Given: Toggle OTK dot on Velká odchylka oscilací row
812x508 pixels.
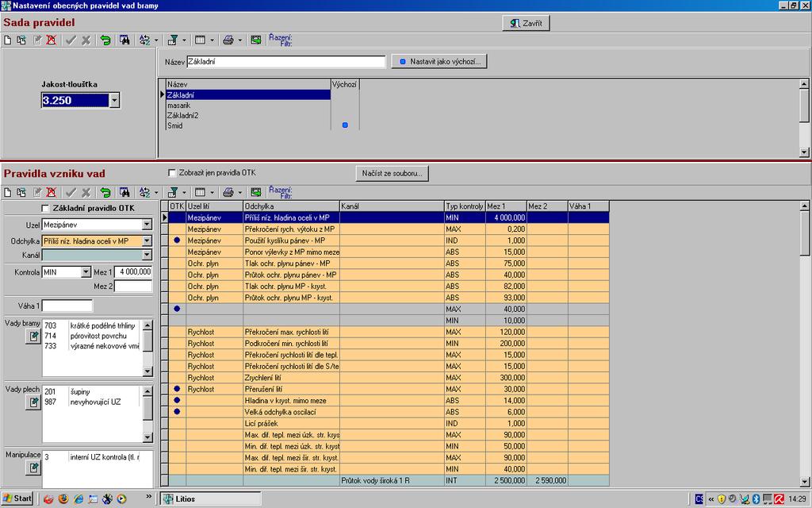Looking at the screenshot, I should (177, 412).
